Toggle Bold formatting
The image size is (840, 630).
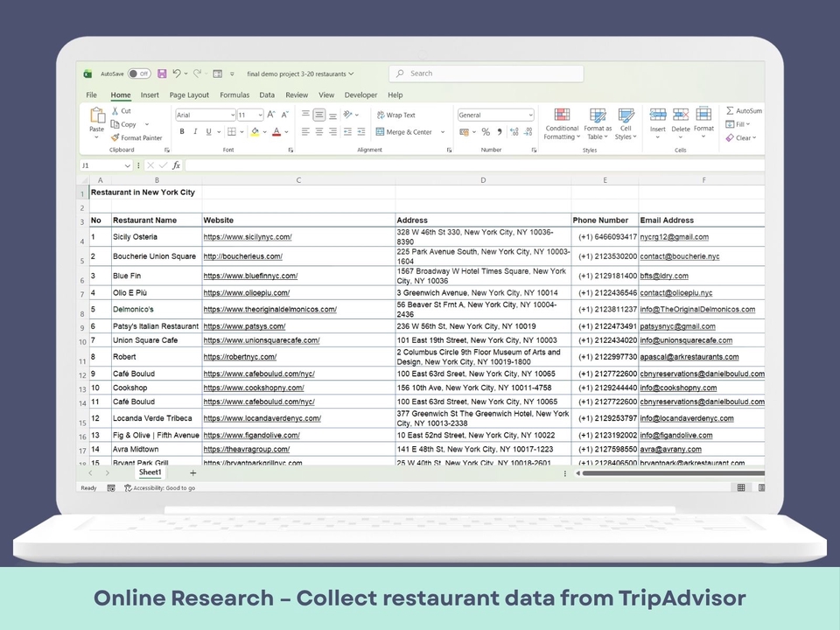point(182,132)
